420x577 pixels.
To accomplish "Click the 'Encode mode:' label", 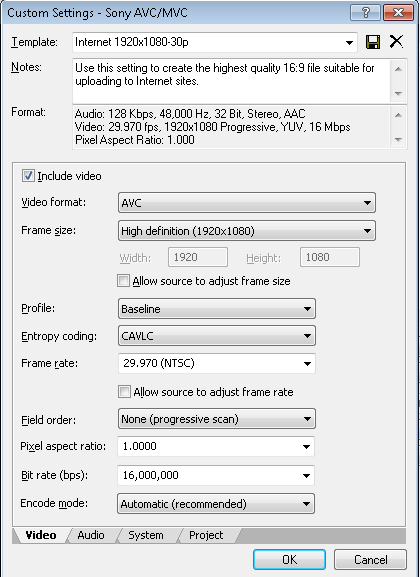I will click(54, 503).
